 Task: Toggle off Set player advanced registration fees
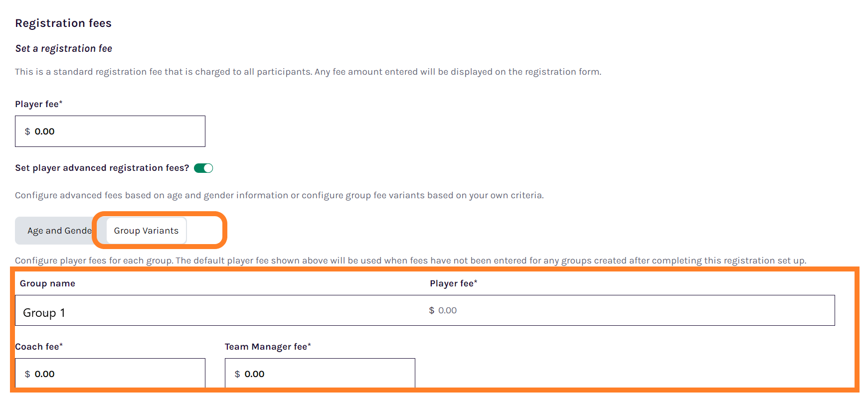204,168
